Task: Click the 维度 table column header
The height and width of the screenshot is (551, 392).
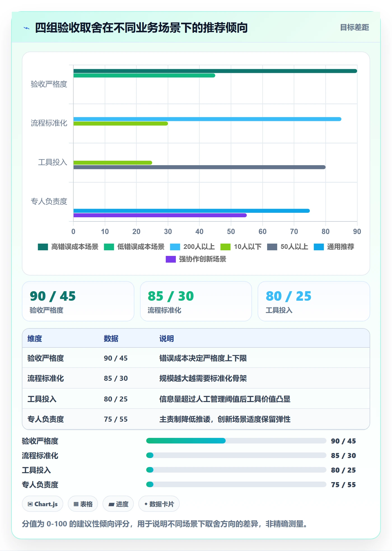Action: coord(35,338)
